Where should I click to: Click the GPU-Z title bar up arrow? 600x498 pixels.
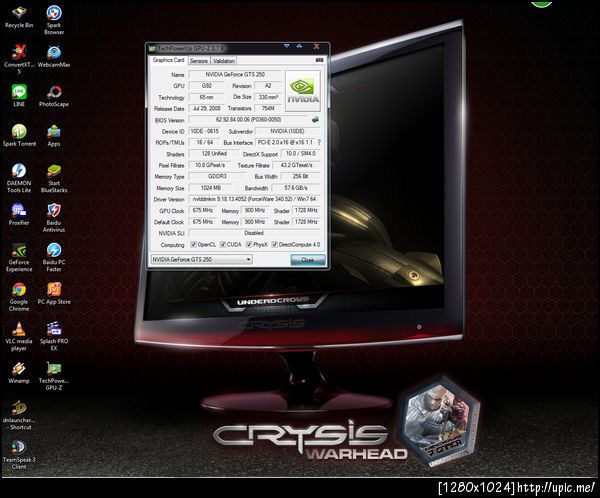[299, 46]
